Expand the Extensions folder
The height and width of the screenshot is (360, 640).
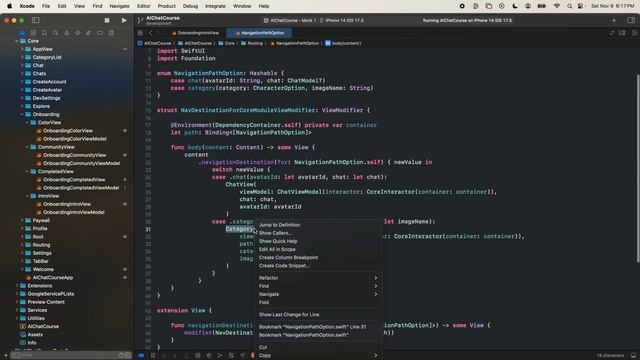17,286
